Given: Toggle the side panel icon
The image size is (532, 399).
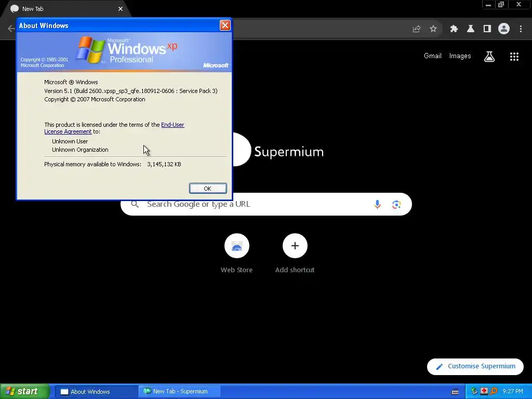Looking at the screenshot, I should [487, 29].
